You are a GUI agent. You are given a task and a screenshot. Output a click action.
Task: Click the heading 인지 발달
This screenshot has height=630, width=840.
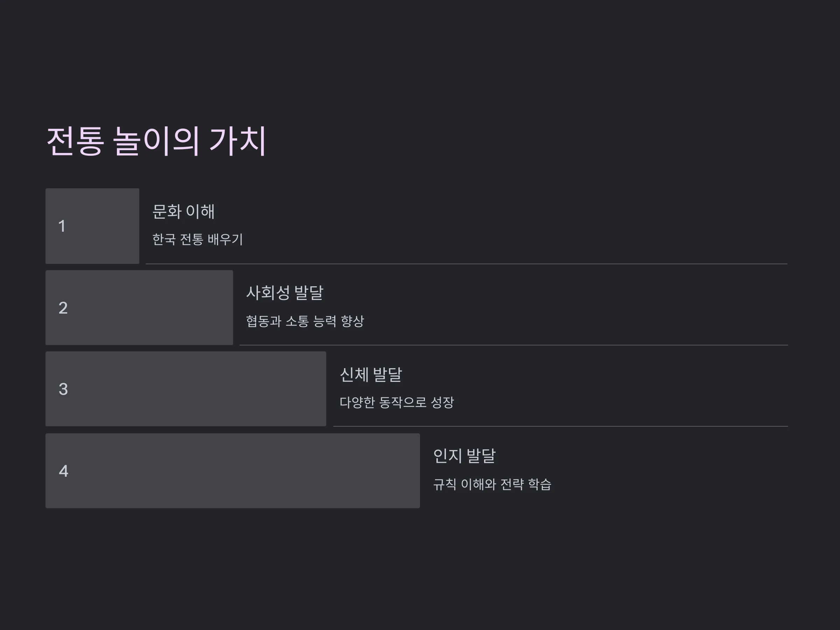coord(464,456)
